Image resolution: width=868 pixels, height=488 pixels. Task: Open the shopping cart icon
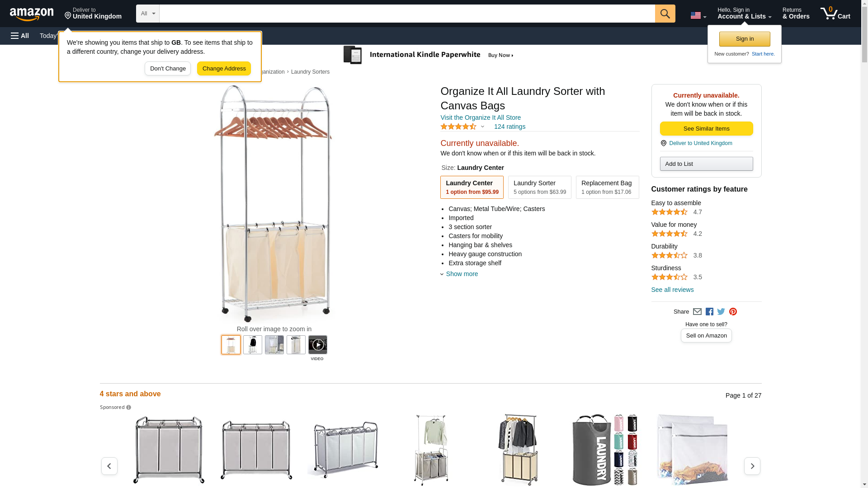(x=835, y=14)
